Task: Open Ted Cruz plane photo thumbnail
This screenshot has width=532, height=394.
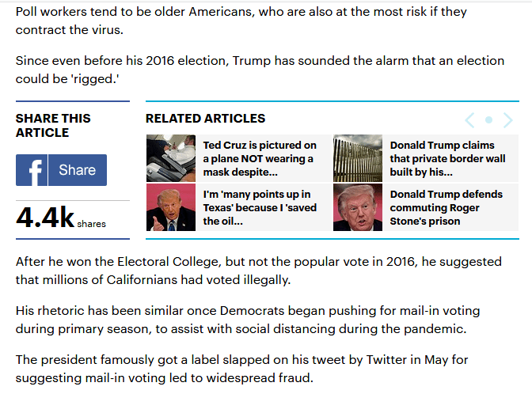Action: click(170, 158)
